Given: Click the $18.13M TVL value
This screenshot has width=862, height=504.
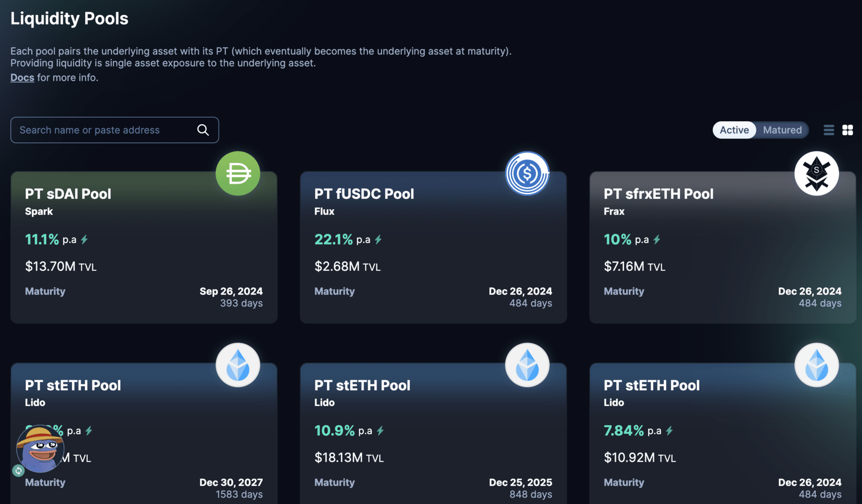Looking at the screenshot, I should click(x=349, y=458).
